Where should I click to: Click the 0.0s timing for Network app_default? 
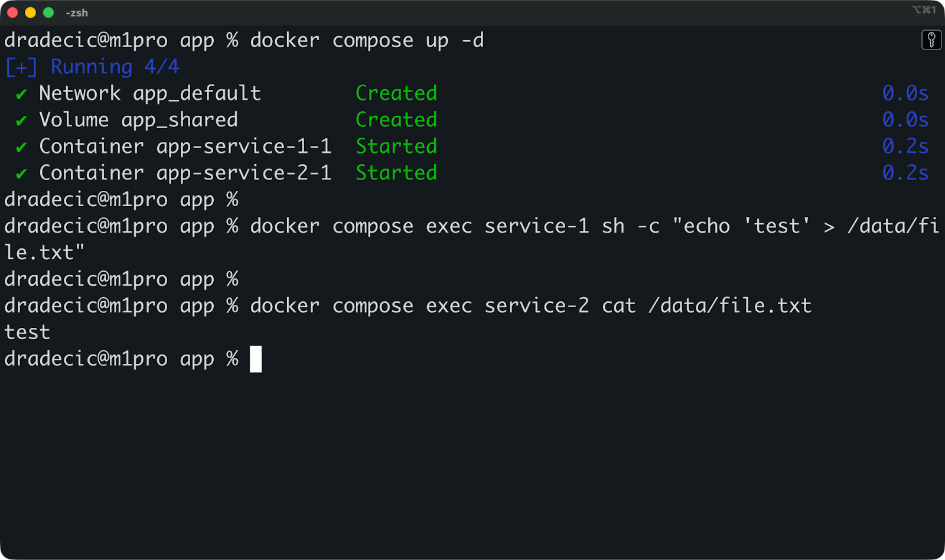905,93
